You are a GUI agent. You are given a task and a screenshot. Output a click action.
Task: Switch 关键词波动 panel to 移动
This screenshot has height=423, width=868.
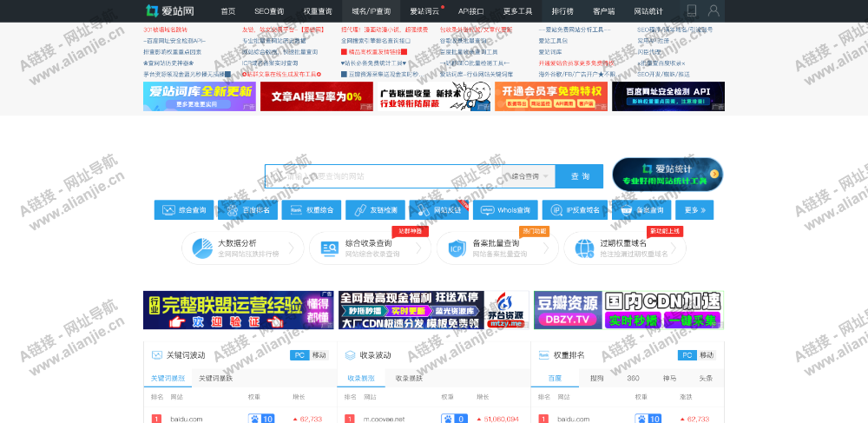pyautogui.click(x=319, y=355)
